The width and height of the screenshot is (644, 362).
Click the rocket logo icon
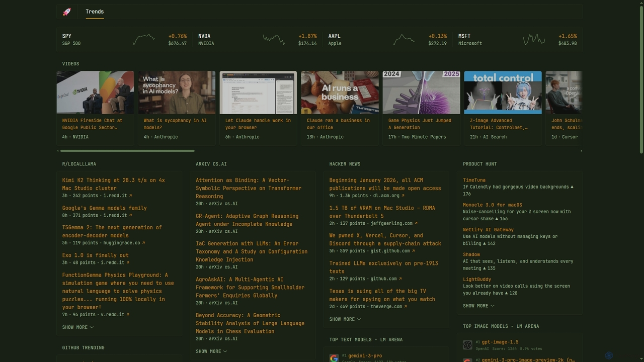click(66, 12)
